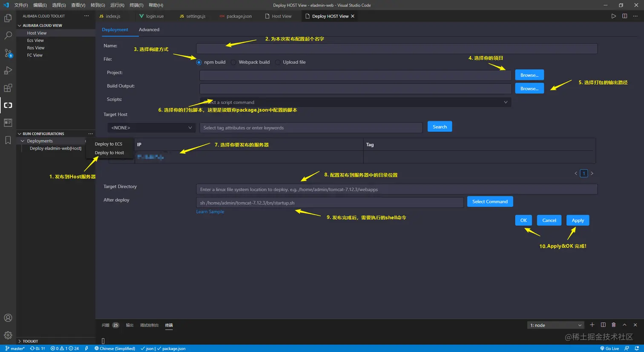Viewport: 644px width, 352px height.
Task: Select FC View in sidebar tree
Action: [34, 55]
